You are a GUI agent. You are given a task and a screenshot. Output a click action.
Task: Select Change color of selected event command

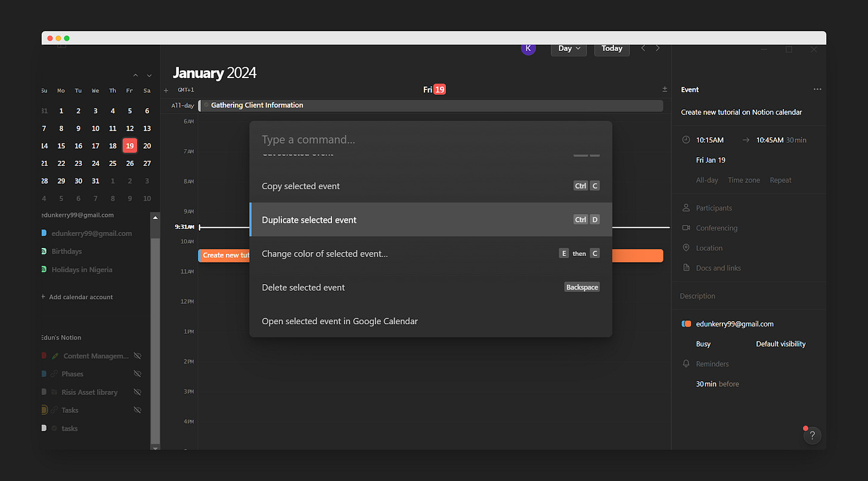pyautogui.click(x=430, y=253)
